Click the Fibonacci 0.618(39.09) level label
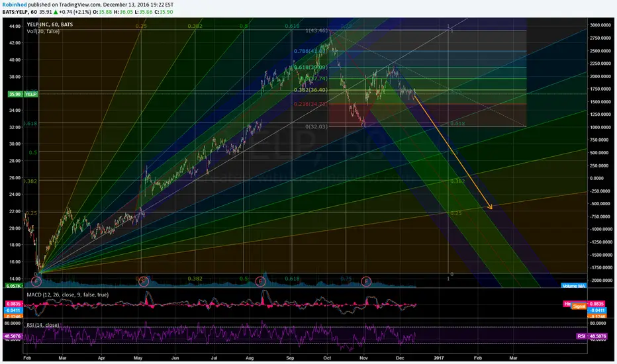The width and height of the screenshot is (617, 364). (x=311, y=68)
